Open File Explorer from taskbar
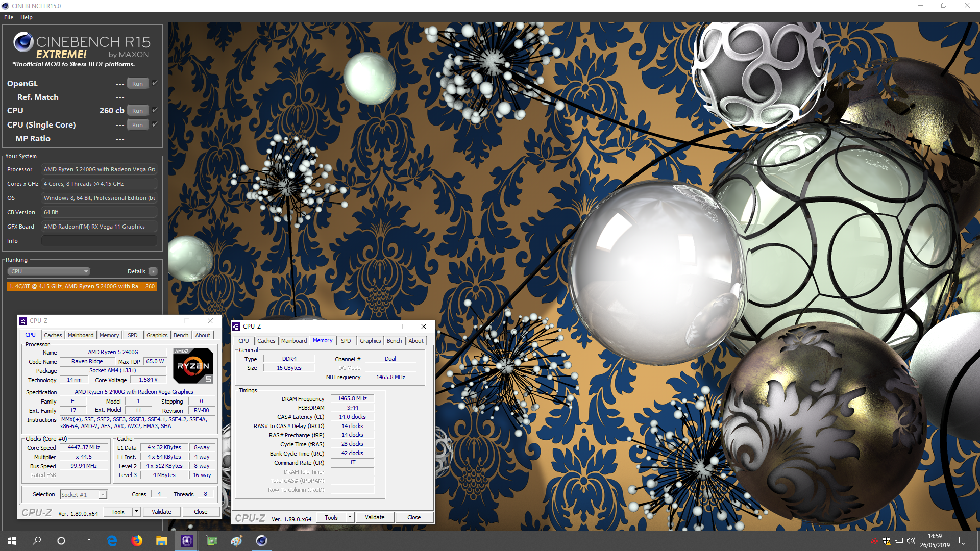 [161, 541]
